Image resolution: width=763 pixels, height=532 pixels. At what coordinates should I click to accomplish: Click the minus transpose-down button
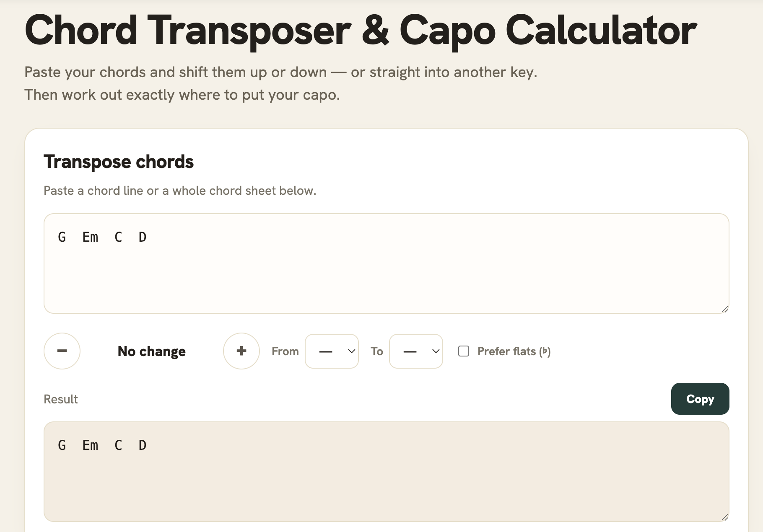62,351
